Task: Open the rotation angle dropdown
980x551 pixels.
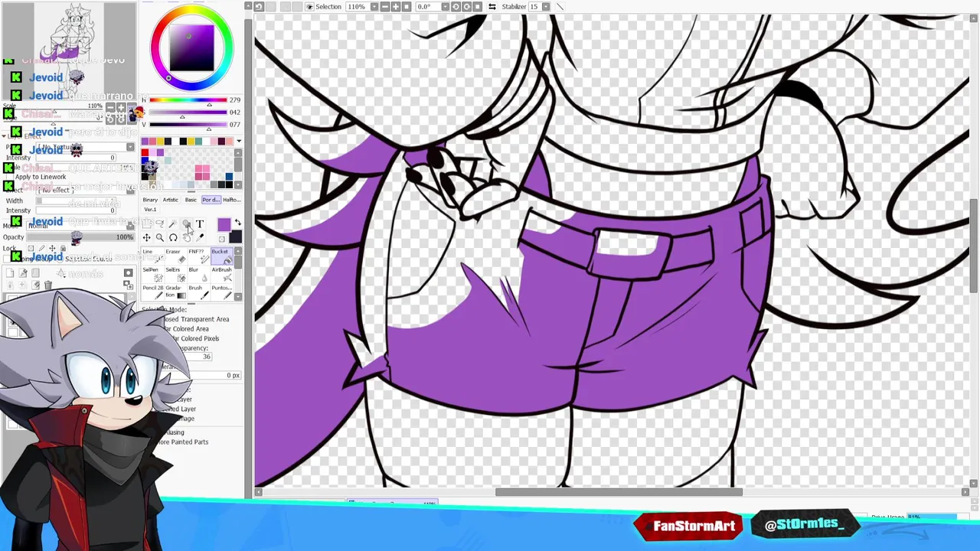Action: pos(446,6)
